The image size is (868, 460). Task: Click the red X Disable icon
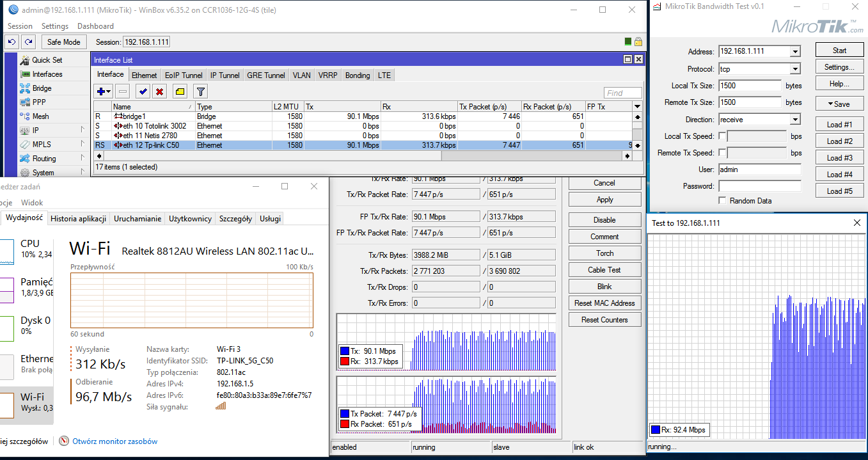click(159, 91)
